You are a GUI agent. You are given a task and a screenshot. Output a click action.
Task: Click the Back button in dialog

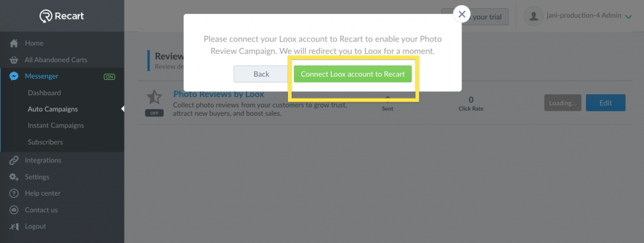261,74
